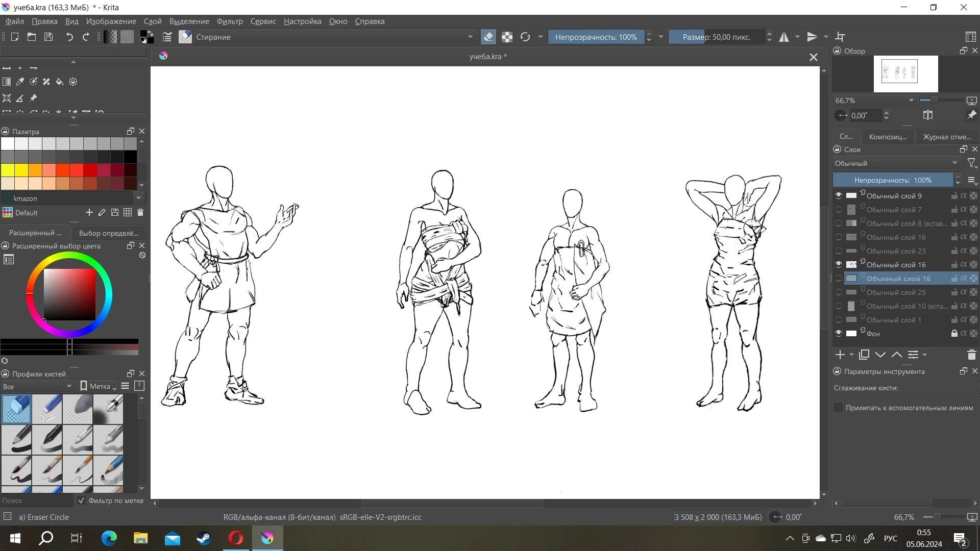
Task: Enable "Прилипать к вспомогательным линиям" checkbox
Action: click(x=838, y=408)
